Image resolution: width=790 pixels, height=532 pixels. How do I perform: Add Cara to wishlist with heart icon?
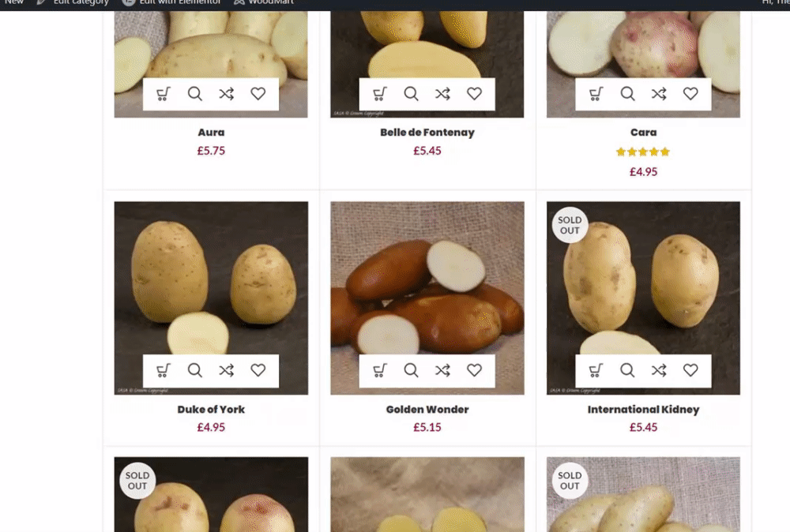690,94
